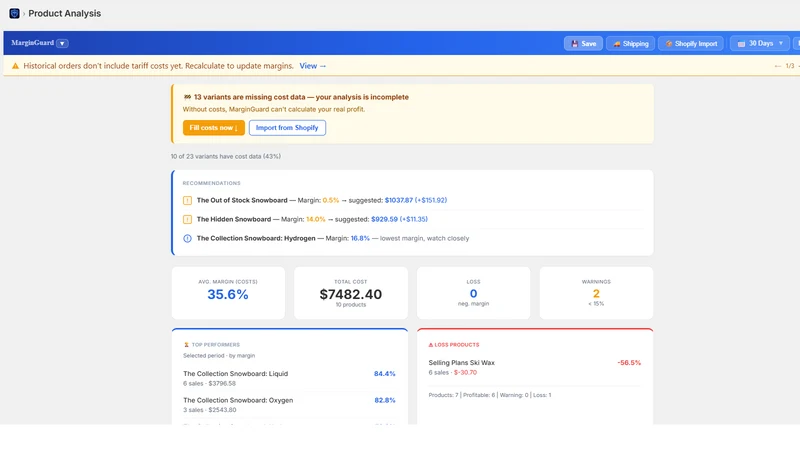Click the Warnings summary card

[x=596, y=293]
